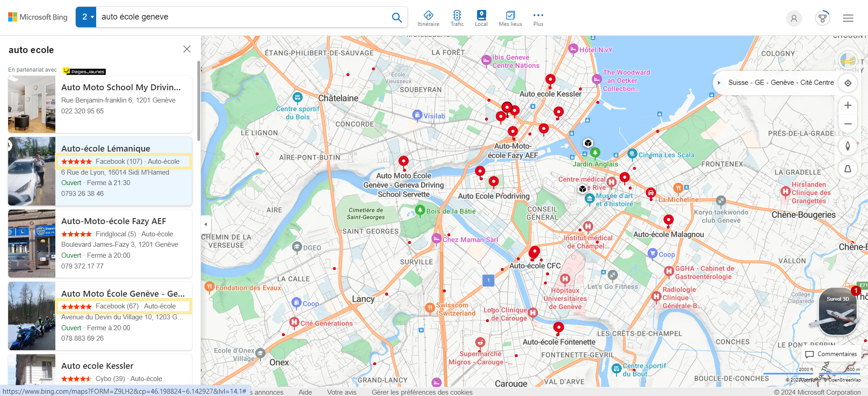Open Auto ecole Kessler listing
Image resolution: width=868 pixels, height=396 pixels.
[97, 366]
